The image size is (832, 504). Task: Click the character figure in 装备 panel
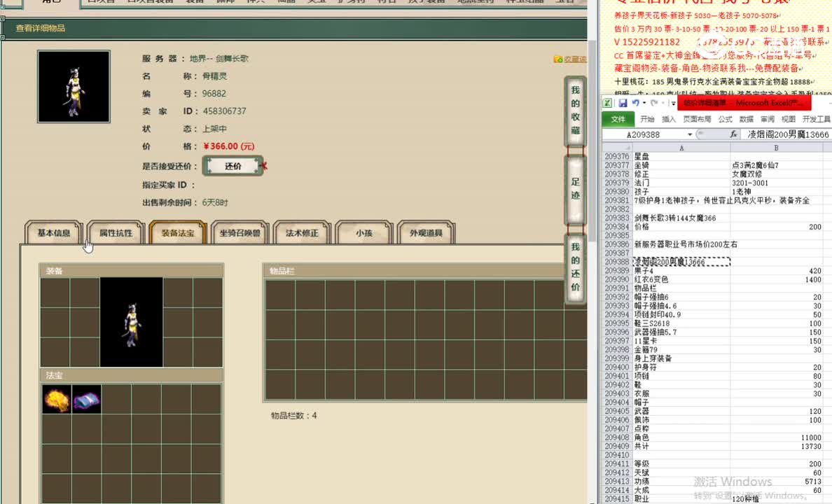tap(131, 322)
